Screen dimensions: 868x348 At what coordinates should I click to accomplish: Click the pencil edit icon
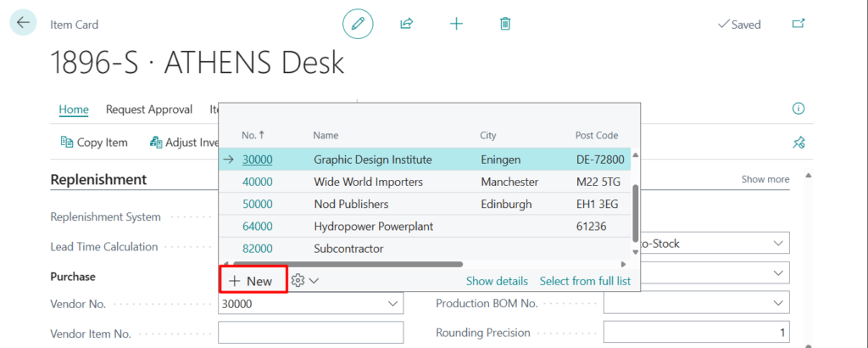[x=358, y=24]
